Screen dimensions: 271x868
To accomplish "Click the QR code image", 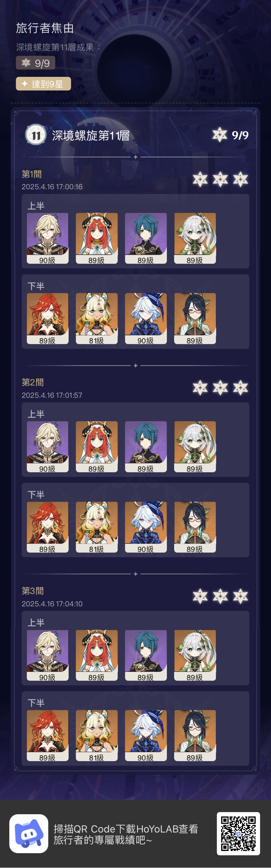I will 238,834.
